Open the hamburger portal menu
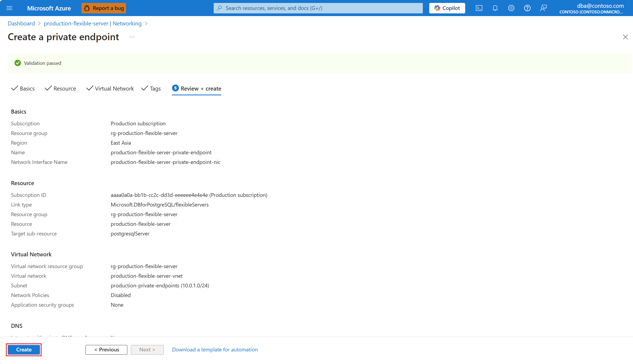Viewport: 633px width, 364px height. [x=9, y=8]
